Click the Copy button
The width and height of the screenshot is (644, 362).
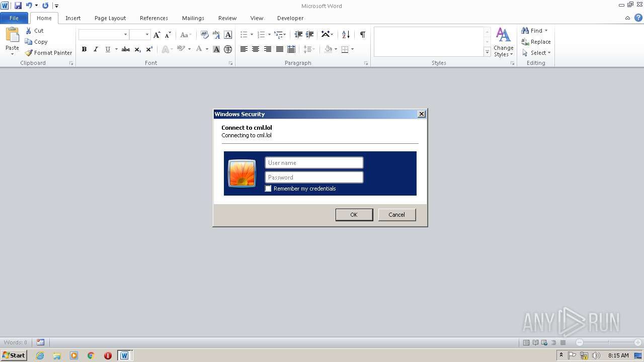(36, 42)
